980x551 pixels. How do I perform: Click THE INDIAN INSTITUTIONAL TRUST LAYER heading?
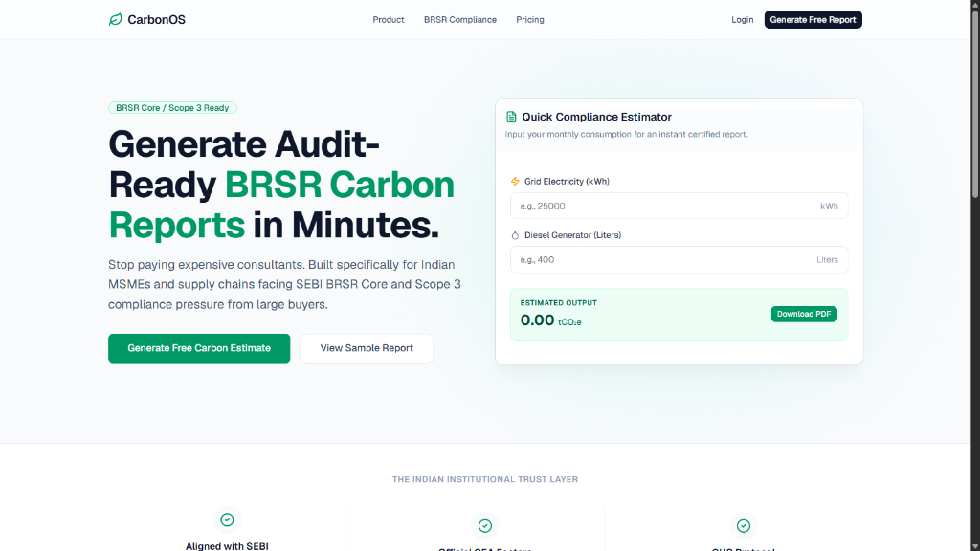(x=485, y=480)
